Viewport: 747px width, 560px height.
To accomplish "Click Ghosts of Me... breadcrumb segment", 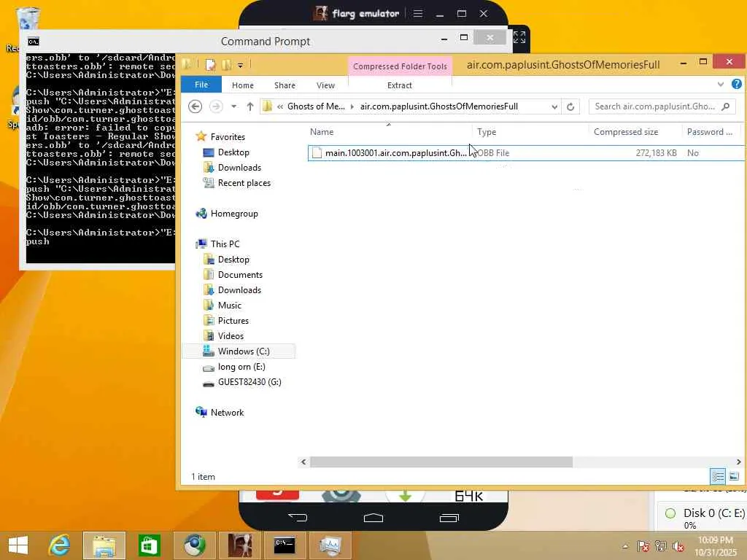I will click(x=316, y=106).
